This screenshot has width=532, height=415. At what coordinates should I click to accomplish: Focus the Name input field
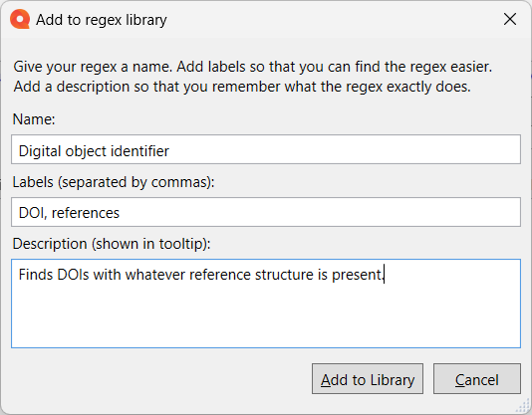pyautogui.click(x=266, y=149)
